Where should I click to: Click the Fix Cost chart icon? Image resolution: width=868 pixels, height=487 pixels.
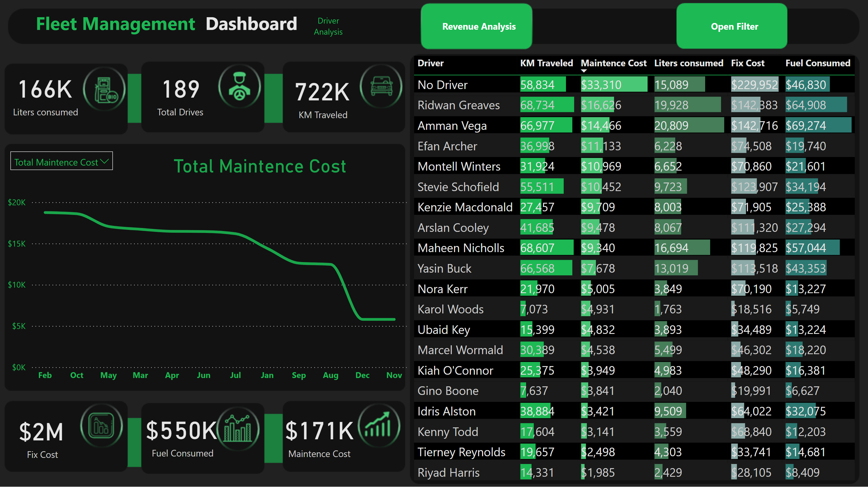(x=101, y=426)
